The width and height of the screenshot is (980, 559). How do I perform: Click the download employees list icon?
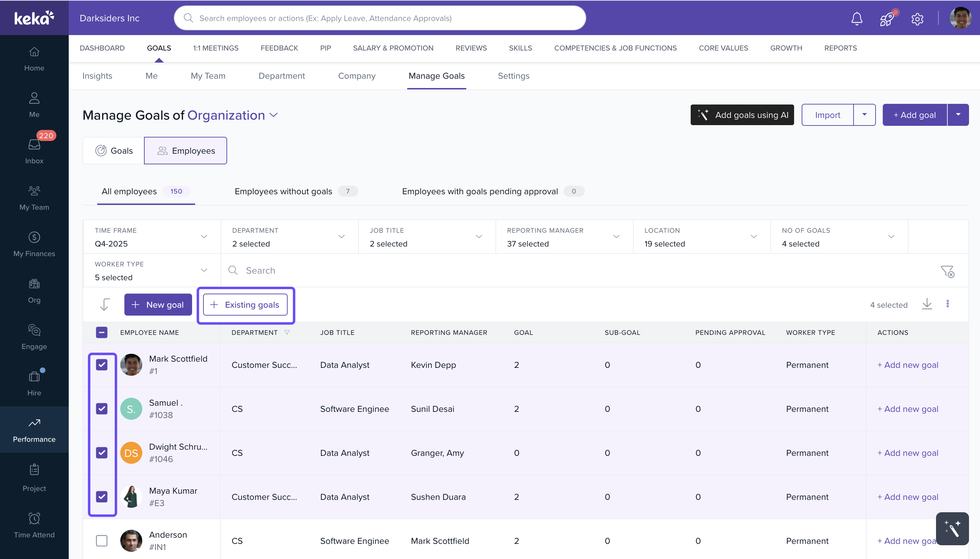point(927,304)
